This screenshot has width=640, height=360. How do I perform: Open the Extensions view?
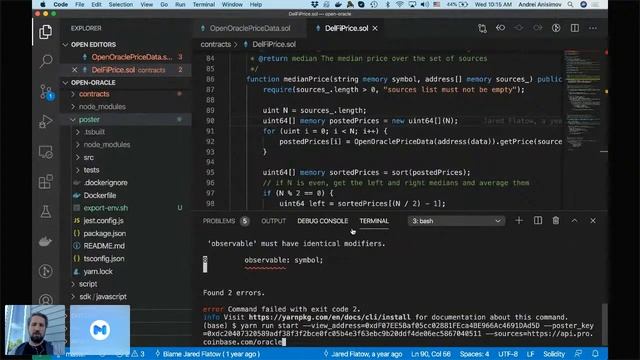pos(46,182)
